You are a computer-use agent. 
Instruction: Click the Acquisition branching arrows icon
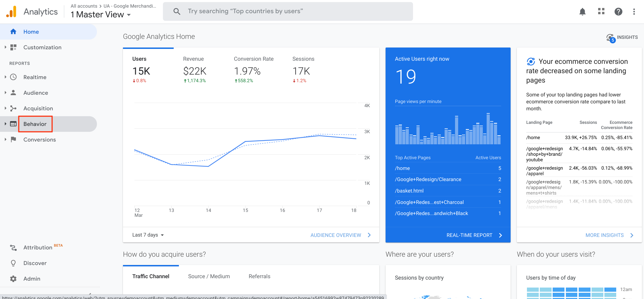(13, 108)
